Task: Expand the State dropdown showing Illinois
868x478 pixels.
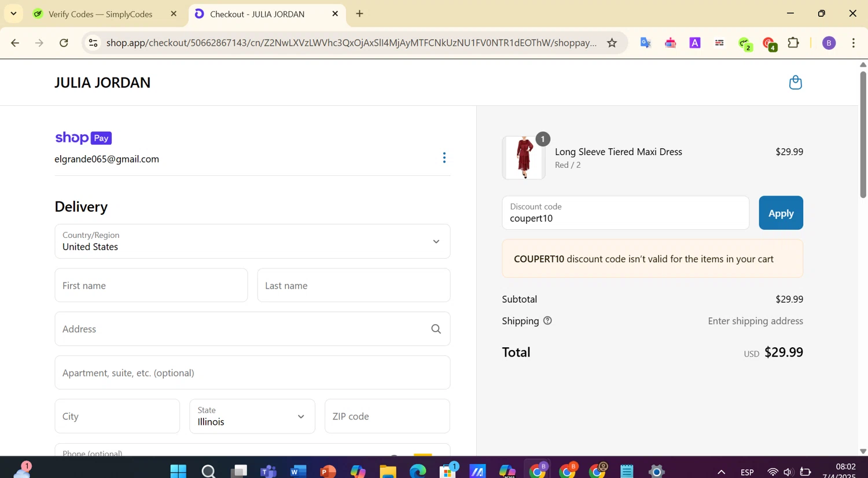Action: coord(252,416)
